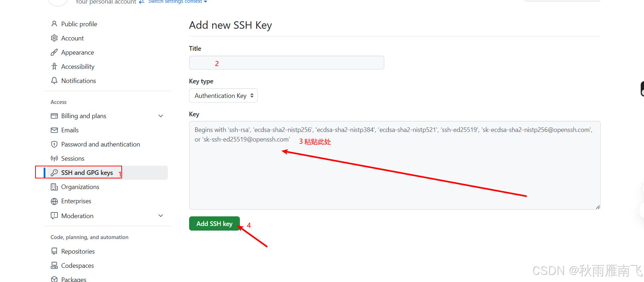Click the green Add SSH key button
The image size is (644, 282).
coord(214,223)
